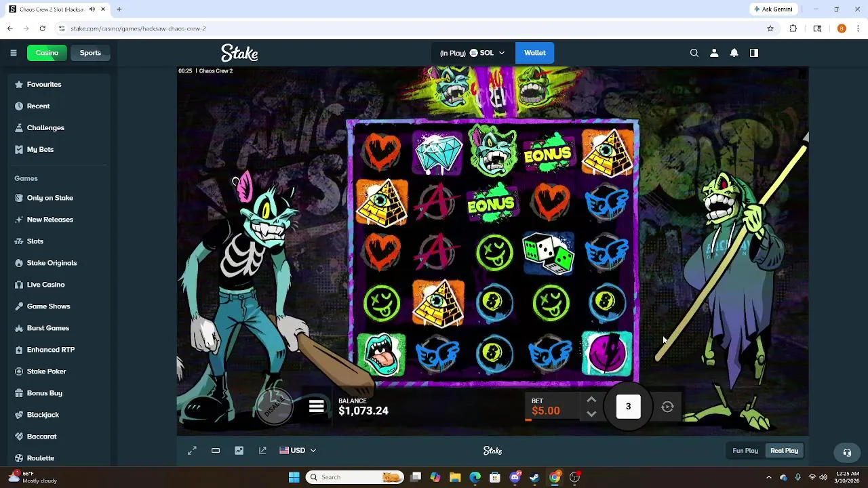This screenshot has width=868, height=488.
Task: Click Ask Gemini button
Action: (x=773, y=9)
